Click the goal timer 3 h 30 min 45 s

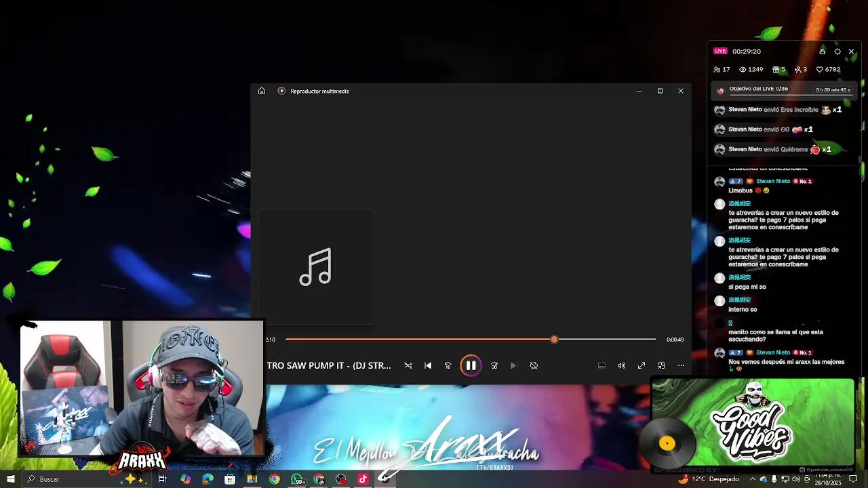(833, 89)
